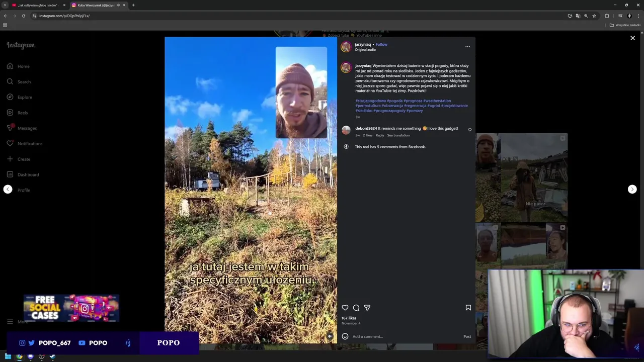Viewport: 644px width, 362px height.
Task: Like the post with the heart icon
Action: click(345, 308)
